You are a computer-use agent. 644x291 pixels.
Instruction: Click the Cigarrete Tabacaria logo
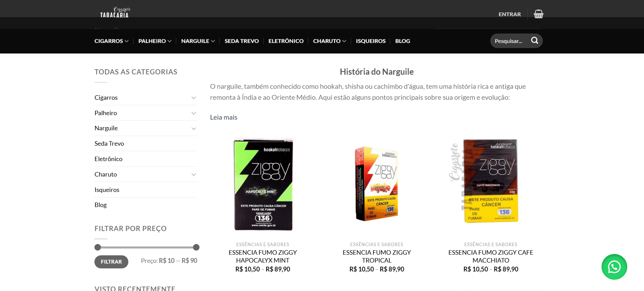pyautogui.click(x=115, y=12)
